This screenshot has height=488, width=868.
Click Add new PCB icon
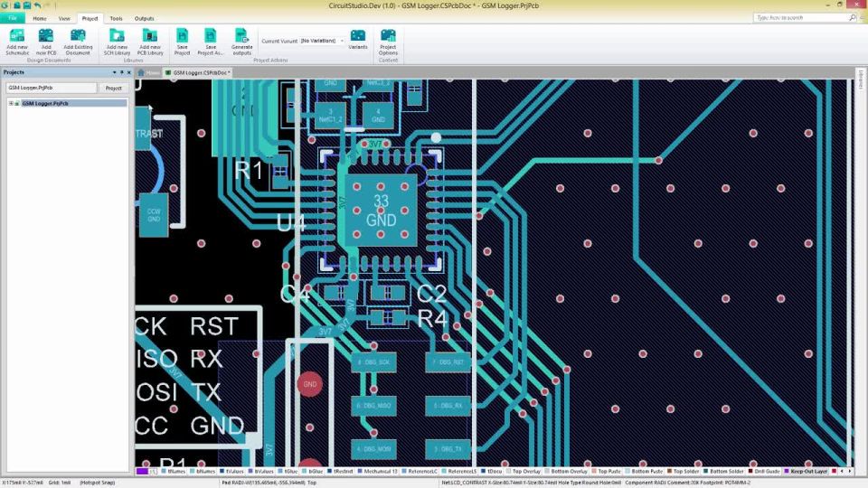click(x=46, y=36)
